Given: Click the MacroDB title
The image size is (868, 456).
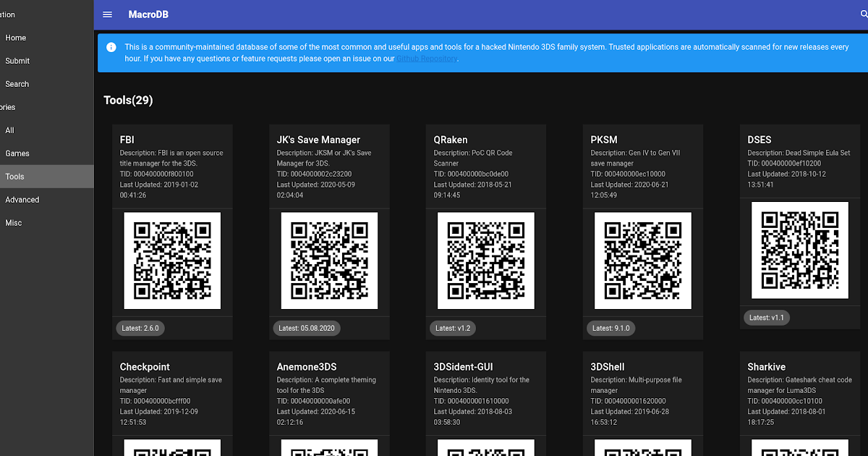Looking at the screenshot, I should 148,14.
